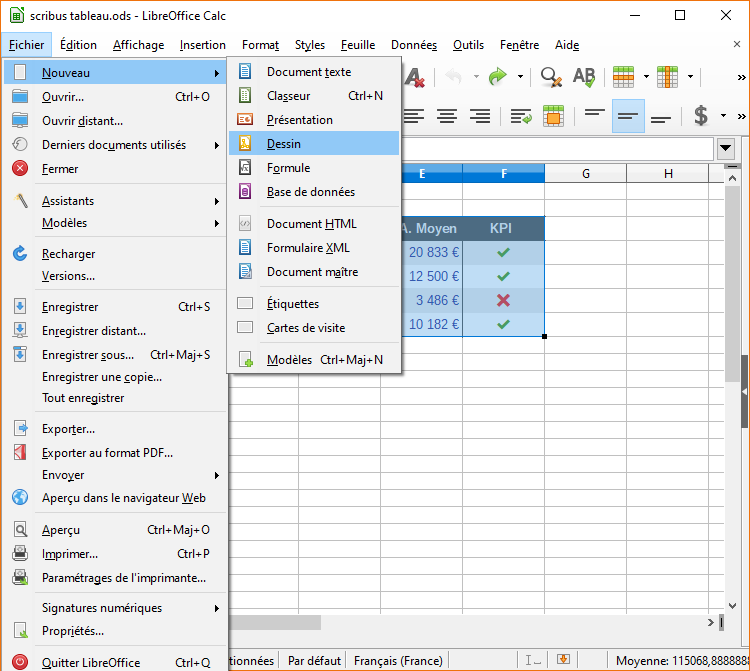
Task: Click the Redo green arrow icon
Action: pyautogui.click(x=498, y=77)
